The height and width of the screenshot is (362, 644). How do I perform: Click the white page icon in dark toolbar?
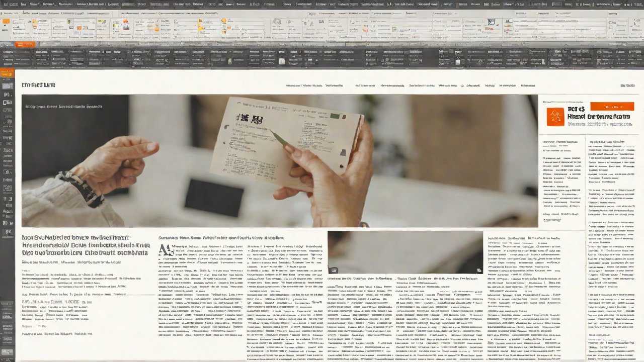coord(282,61)
